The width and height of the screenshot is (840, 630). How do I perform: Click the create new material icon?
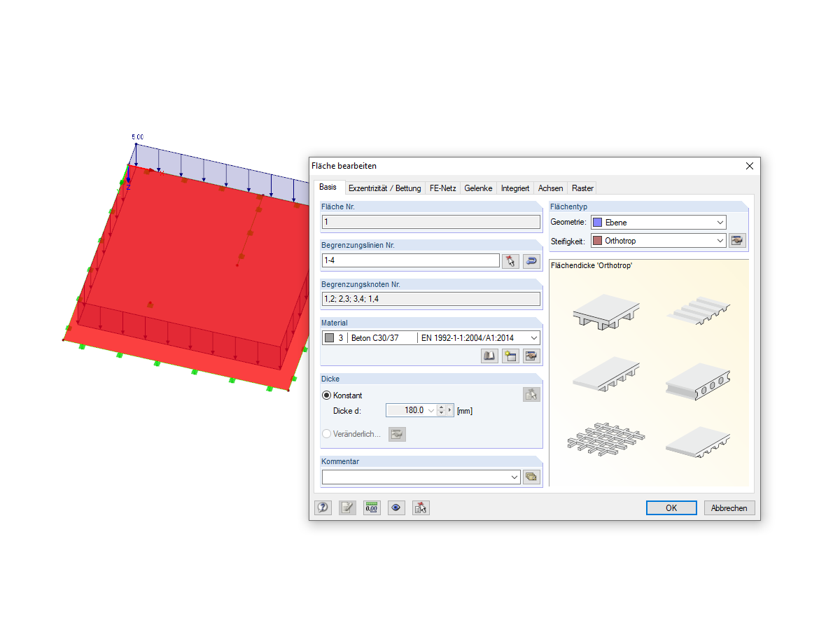[x=510, y=356]
